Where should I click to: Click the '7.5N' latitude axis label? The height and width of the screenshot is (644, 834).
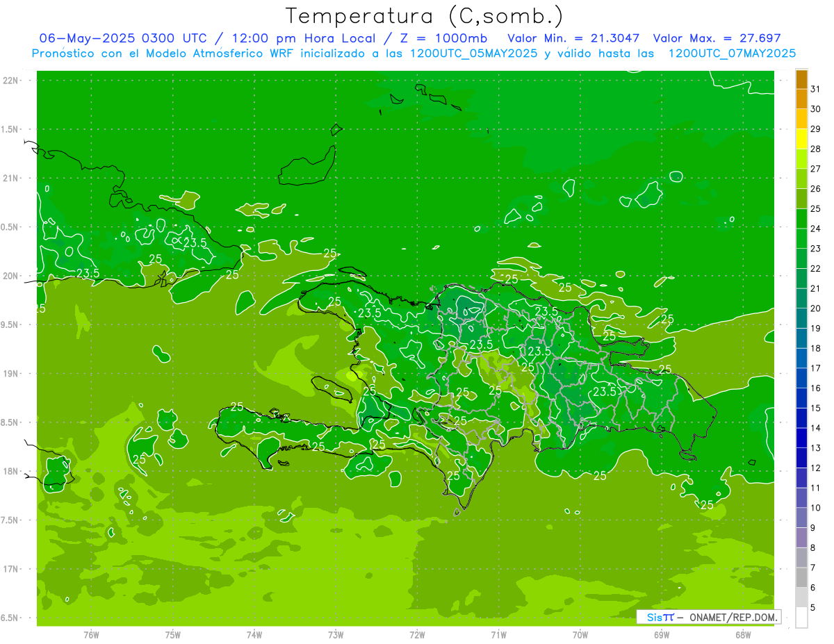tap(10, 520)
